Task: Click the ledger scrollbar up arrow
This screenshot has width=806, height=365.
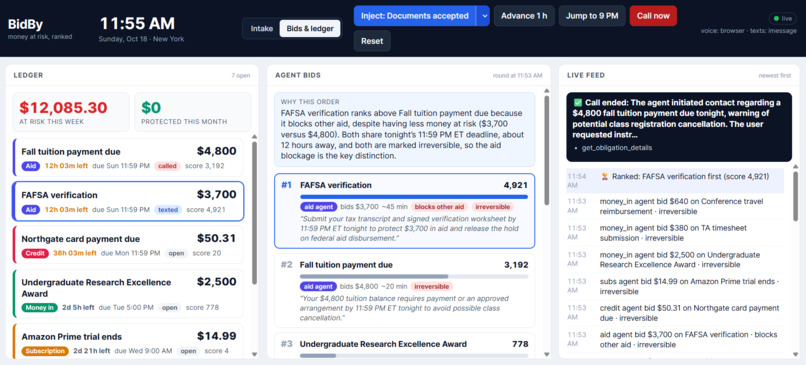Action: click(x=254, y=137)
